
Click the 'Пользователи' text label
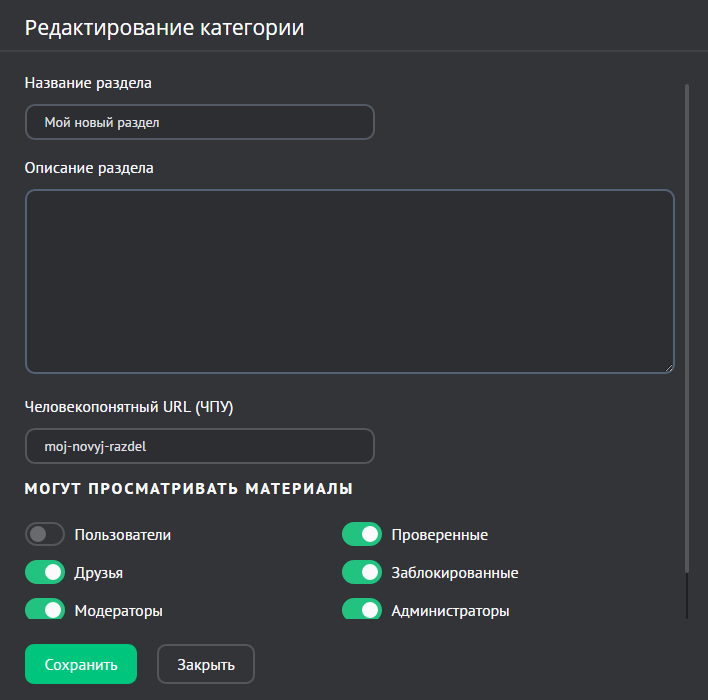click(123, 534)
